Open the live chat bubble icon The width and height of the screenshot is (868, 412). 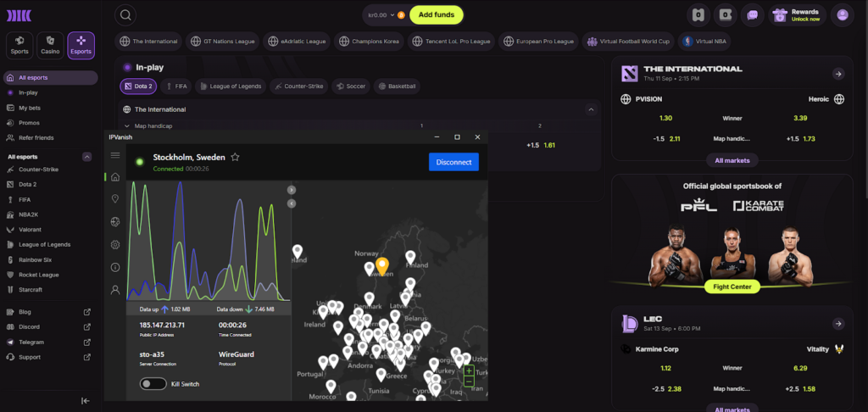[x=753, y=15]
